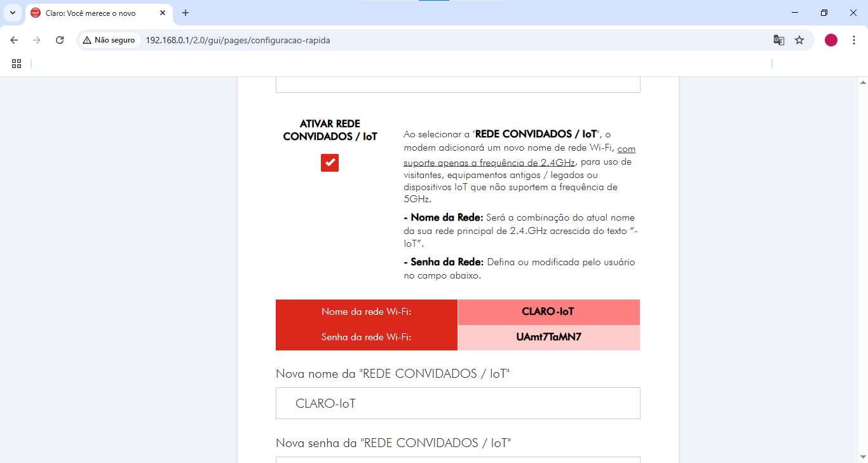868x463 pixels.
Task: Open the Chrome profile avatar
Action: coord(831,40)
